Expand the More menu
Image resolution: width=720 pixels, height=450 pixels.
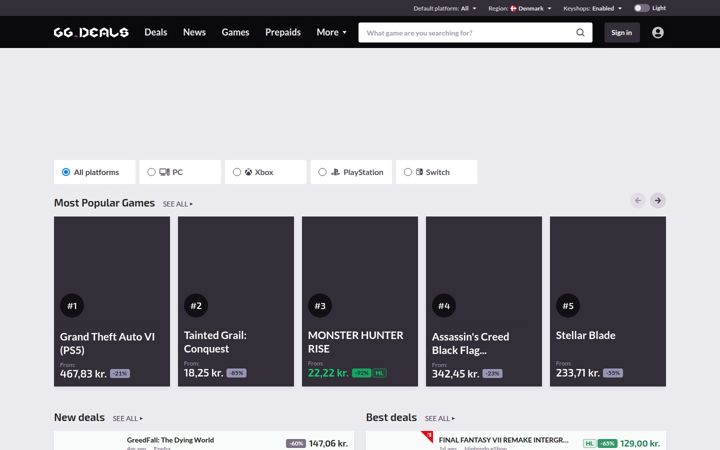click(332, 32)
